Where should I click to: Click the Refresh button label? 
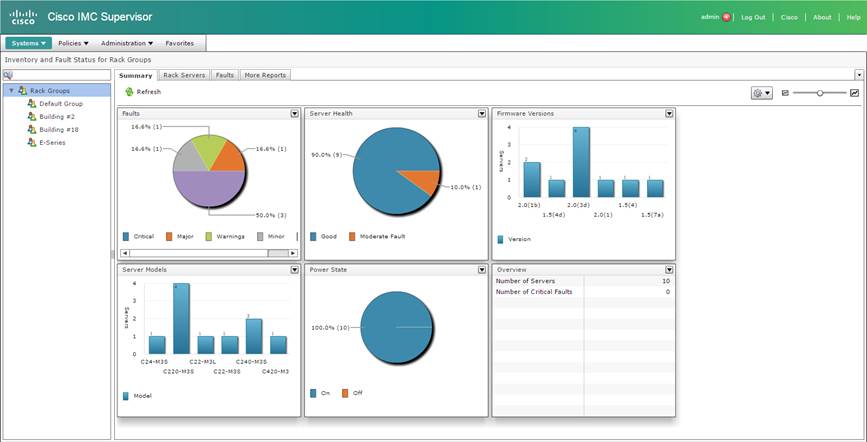click(149, 92)
